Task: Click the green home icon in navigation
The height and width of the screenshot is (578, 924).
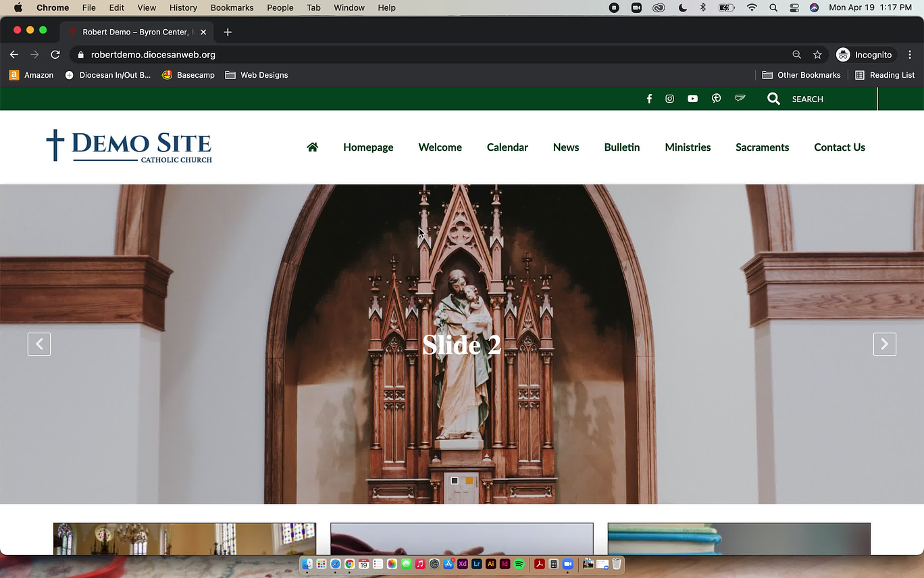Action: 312,147
